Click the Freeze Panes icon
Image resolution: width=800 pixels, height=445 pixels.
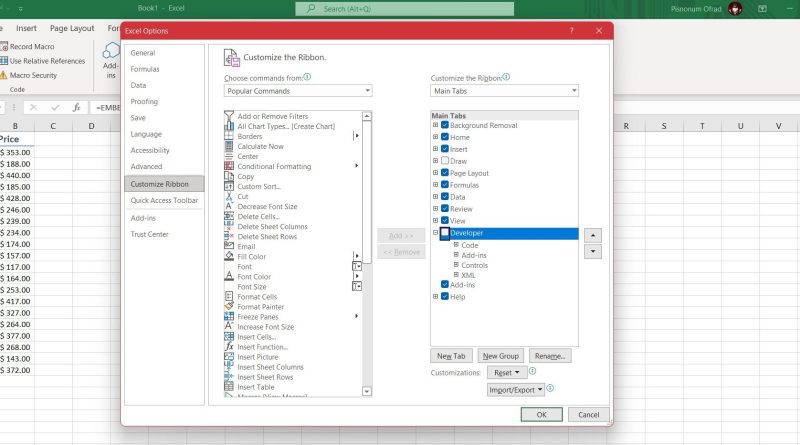[x=229, y=316]
